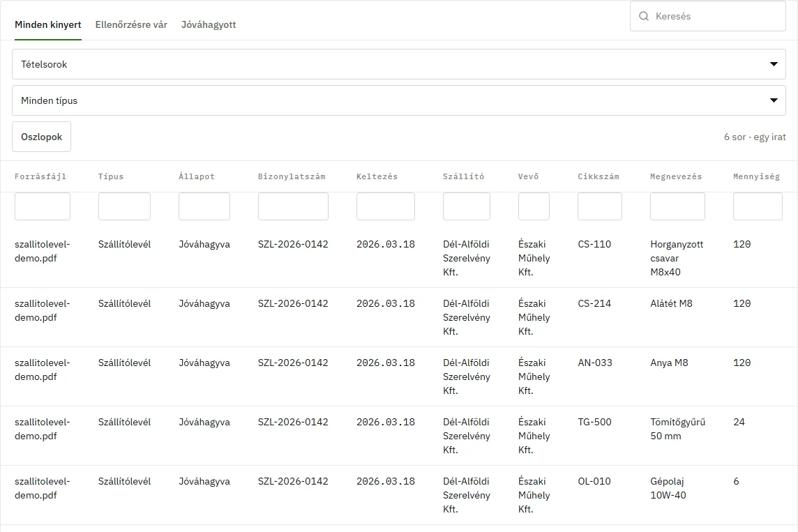
Task: Click the TG-500 item code cell
Action: click(x=594, y=422)
